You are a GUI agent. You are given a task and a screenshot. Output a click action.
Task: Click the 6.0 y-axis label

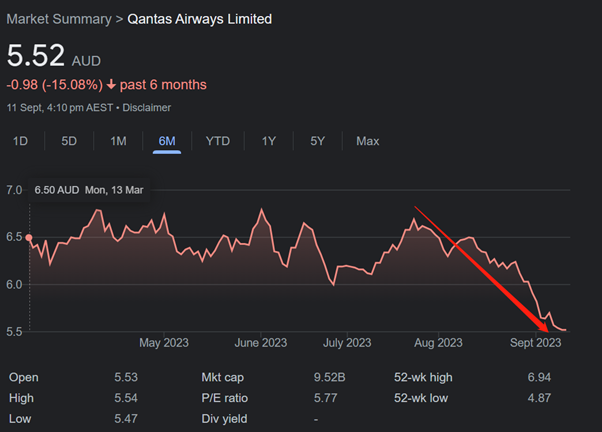tap(14, 285)
